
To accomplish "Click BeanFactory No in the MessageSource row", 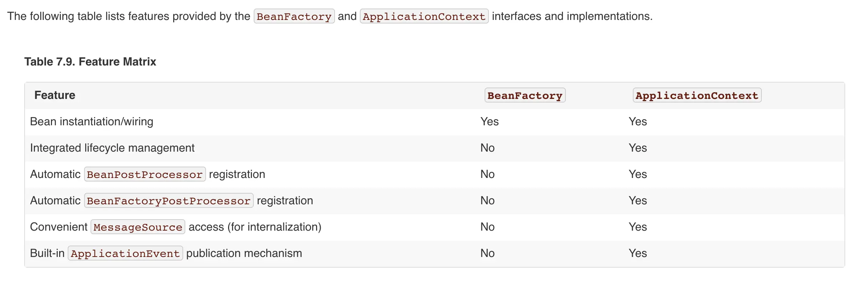I will [x=487, y=227].
